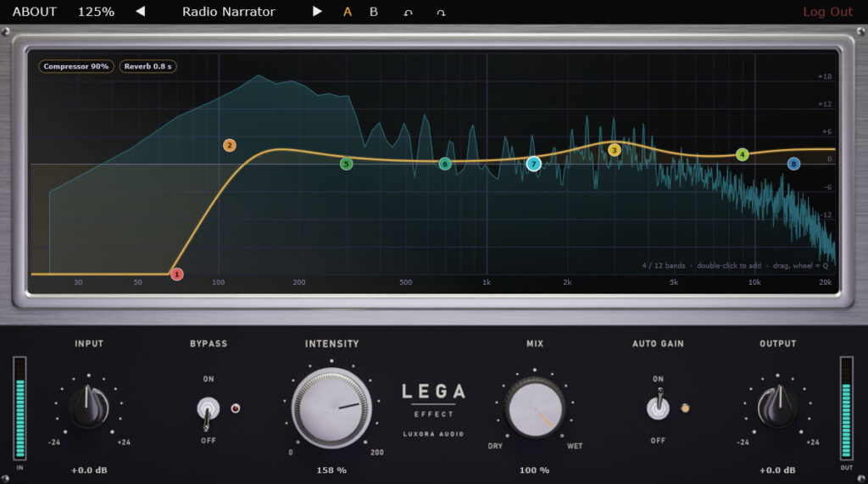This screenshot has width=868, height=484.
Task: Select EQ band node 4 (lime)
Action: click(x=743, y=154)
